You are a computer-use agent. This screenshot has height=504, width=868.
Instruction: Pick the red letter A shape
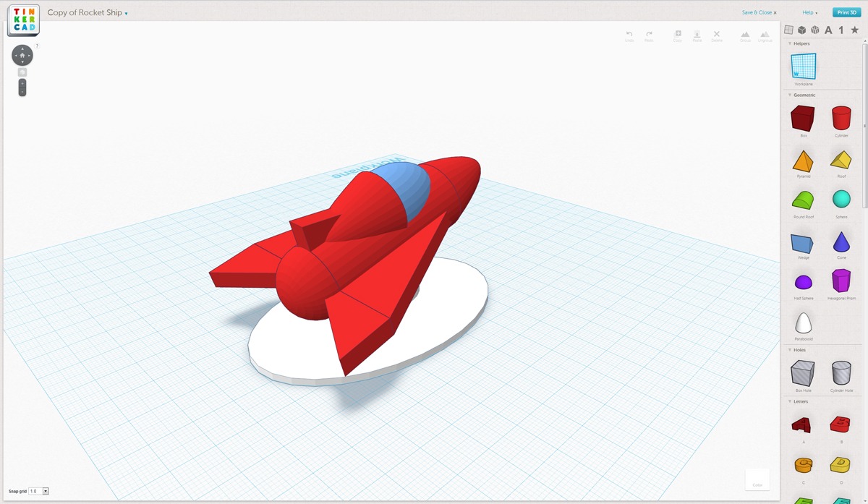802,426
